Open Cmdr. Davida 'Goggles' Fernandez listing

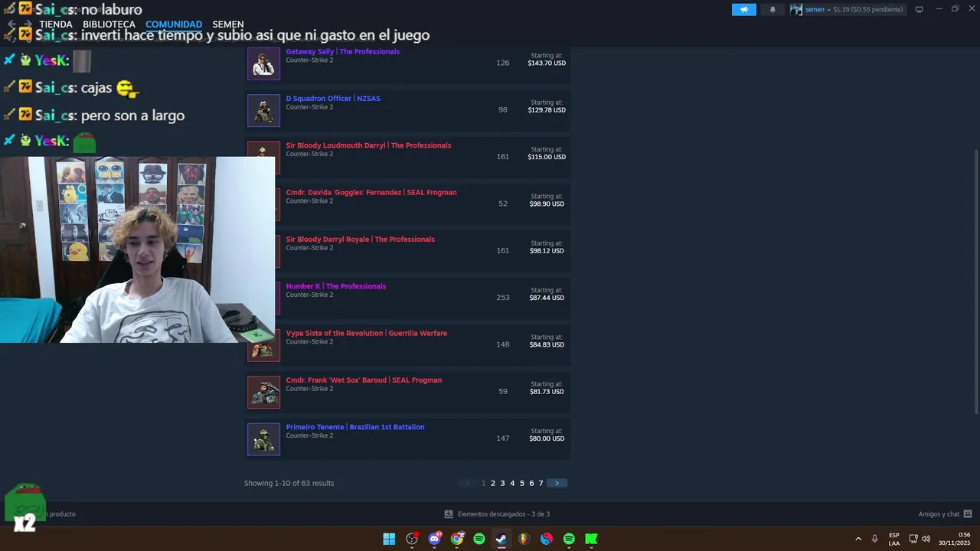(x=371, y=193)
